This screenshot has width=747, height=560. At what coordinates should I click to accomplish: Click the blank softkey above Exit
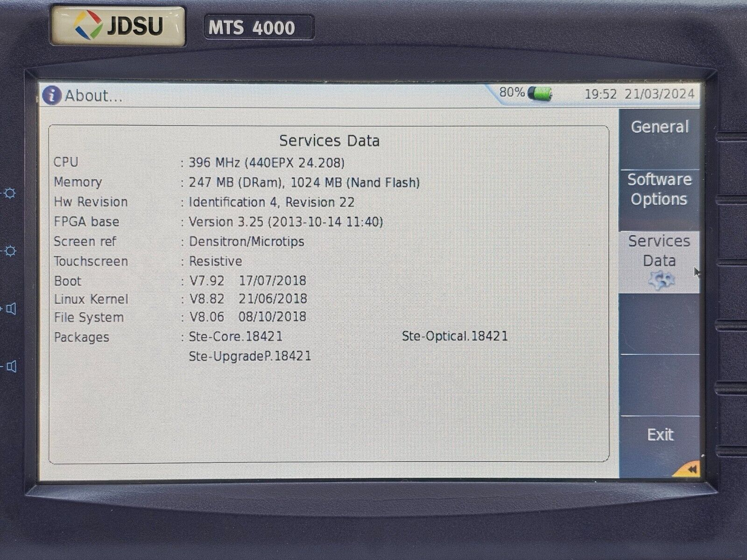659,385
